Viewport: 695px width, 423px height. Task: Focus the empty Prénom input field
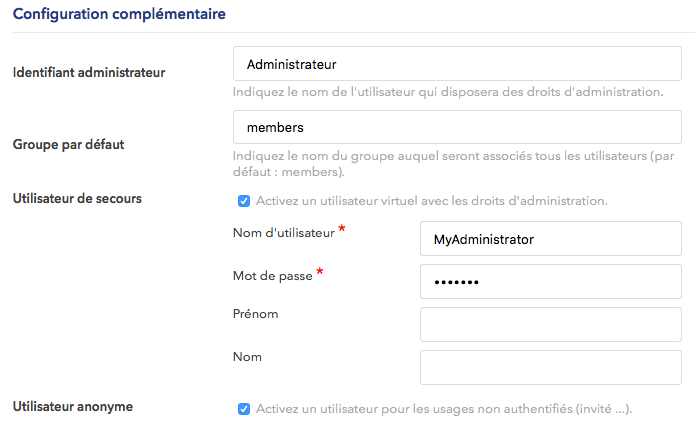tap(551, 324)
